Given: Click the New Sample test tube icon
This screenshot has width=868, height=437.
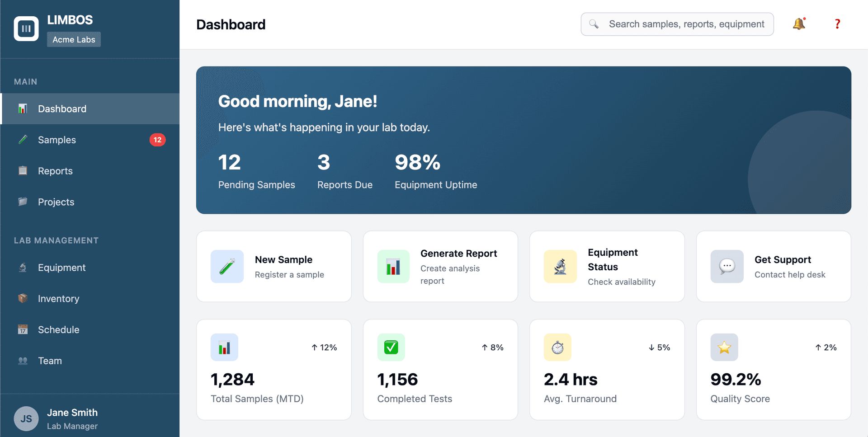Looking at the screenshot, I should pyautogui.click(x=226, y=267).
